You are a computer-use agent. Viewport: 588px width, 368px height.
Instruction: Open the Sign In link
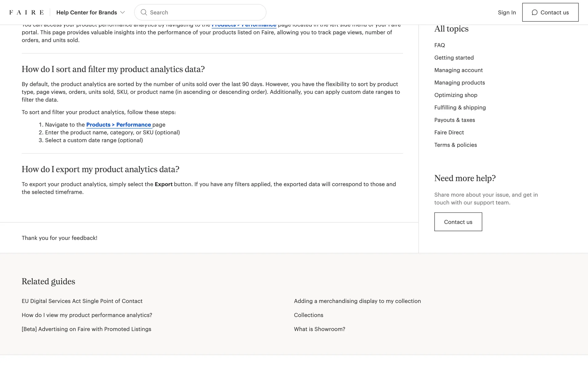[x=507, y=12]
